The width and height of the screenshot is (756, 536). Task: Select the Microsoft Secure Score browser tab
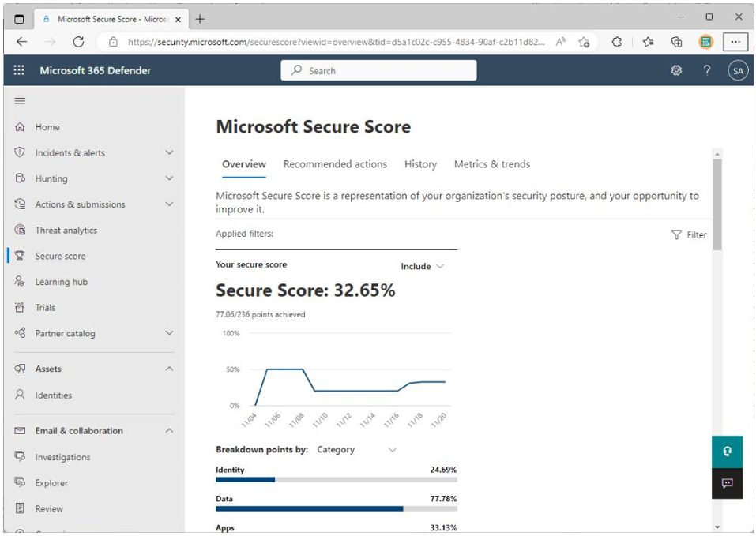tap(111, 19)
